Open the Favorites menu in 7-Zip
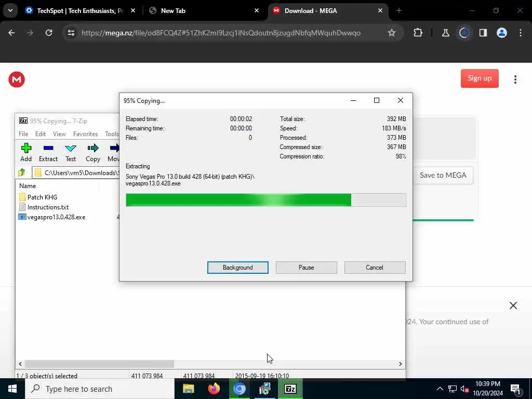Viewport: 532px width, 399px height. coord(86,134)
